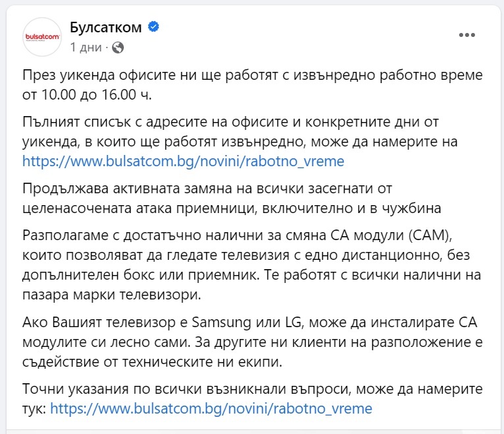This screenshot has height=434, width=504.
Task: Open the post timestamp "1 дни"
Action: point(86,47)
